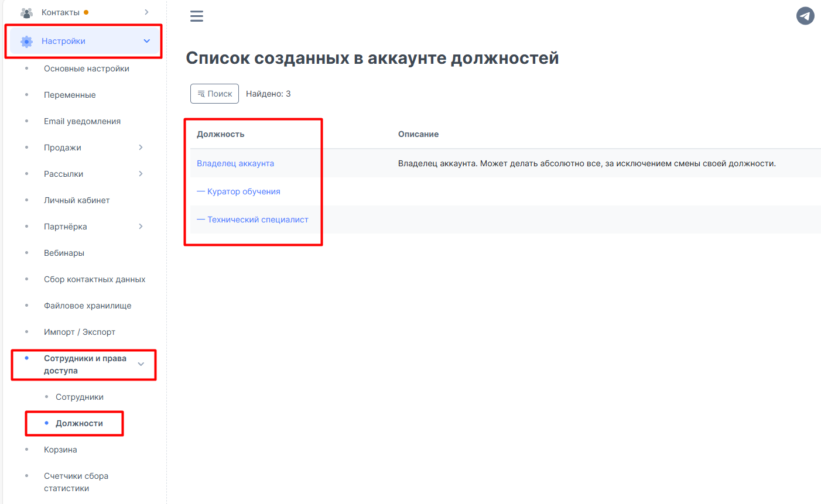Click the Владелец аккаунта description text

coord(587,163)
